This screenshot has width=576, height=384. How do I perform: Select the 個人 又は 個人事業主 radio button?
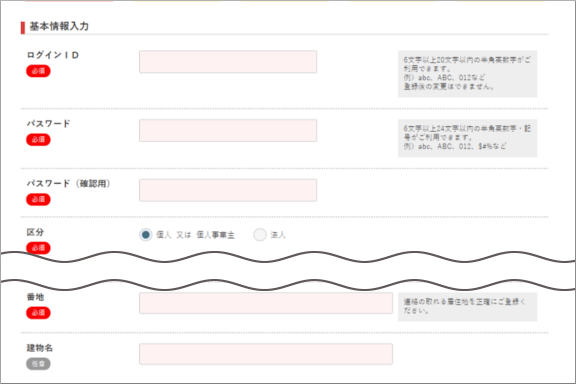(145, 234)
